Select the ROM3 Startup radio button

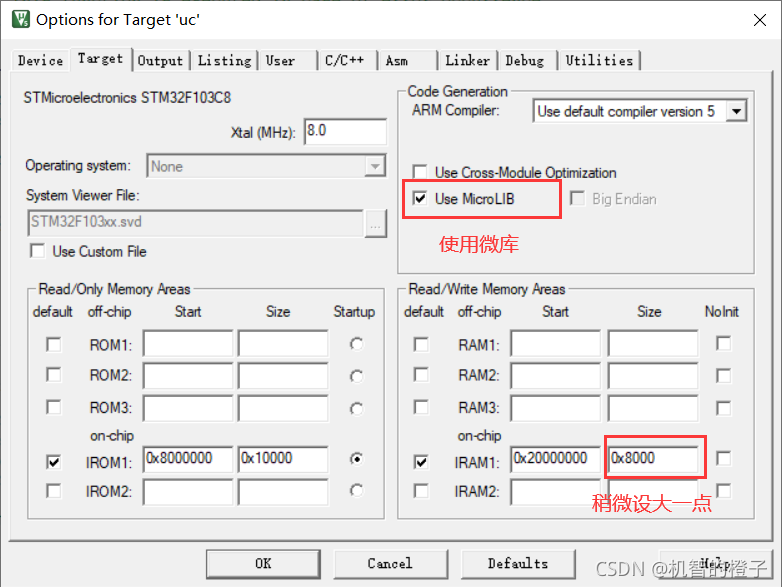pos(356,409)
